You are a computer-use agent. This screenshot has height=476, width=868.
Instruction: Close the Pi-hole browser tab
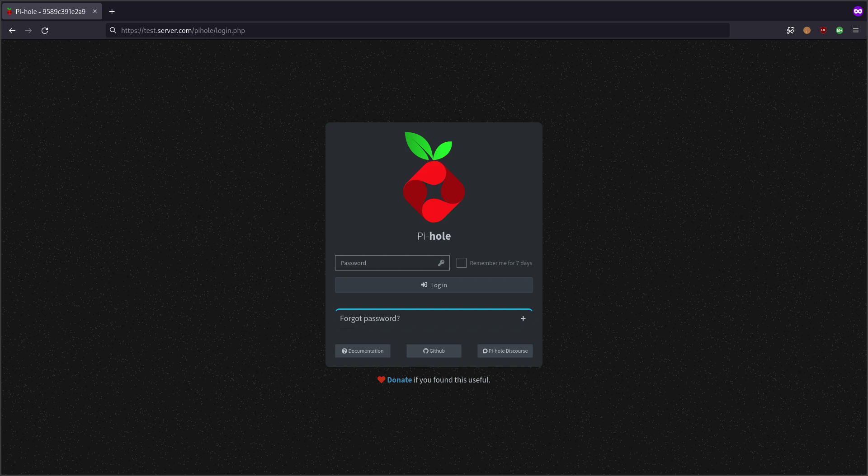pos(95,12)
